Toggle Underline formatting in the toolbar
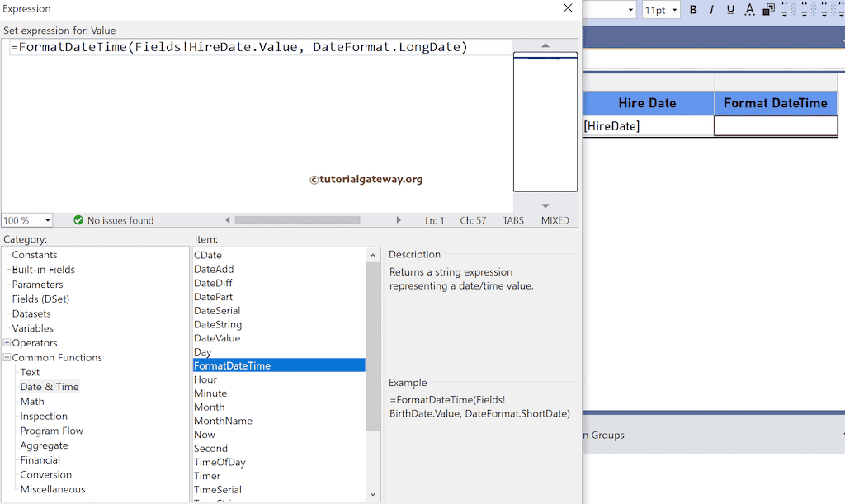 730,10
